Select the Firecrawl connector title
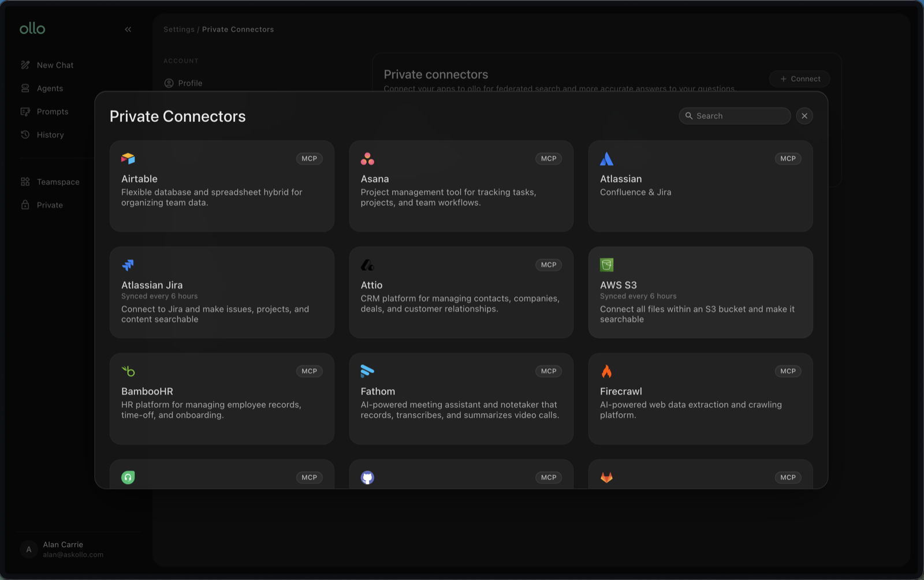Image resolution: width=924 pixels, height=580 pixels. [621, 391]
